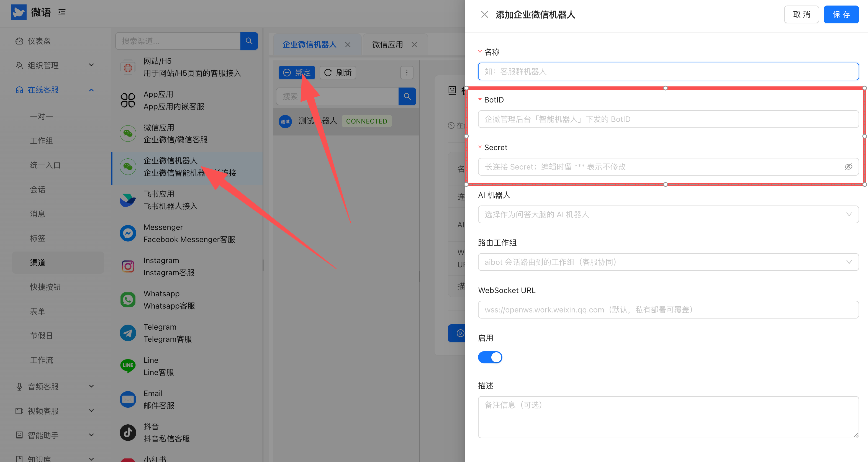Open the Instagram channel icon
Image resolution: width=868 pixels, height=462 pixels.
(x=128, y=266)
